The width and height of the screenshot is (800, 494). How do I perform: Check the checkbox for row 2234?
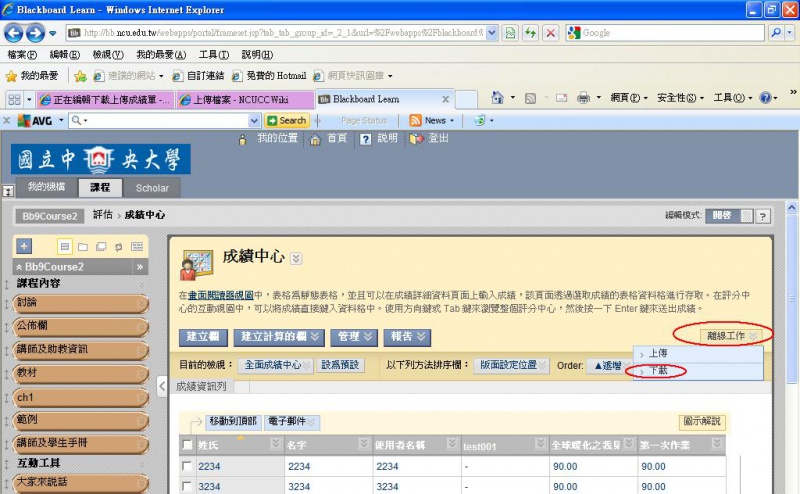click(x=187, y=467)
